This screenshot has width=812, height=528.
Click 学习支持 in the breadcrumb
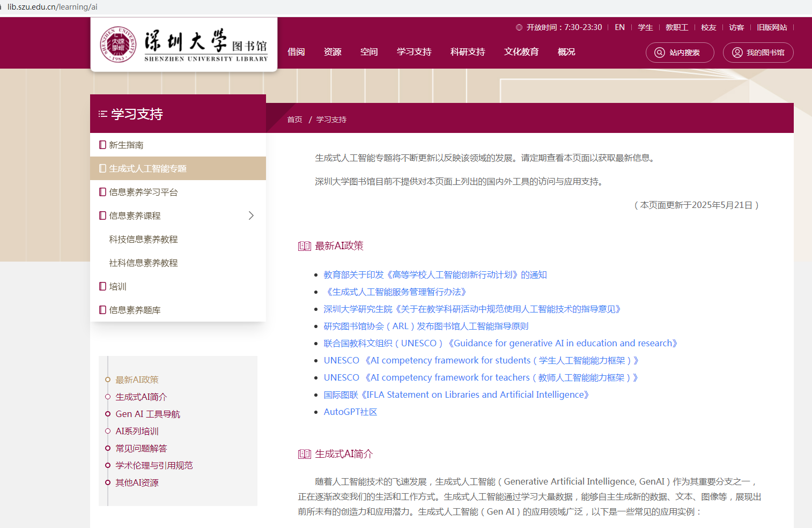click(x=331, y=120)
